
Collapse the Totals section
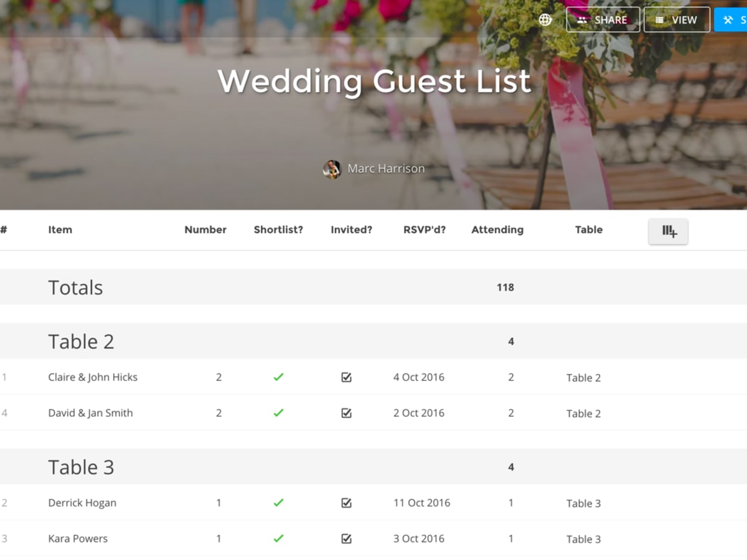click(75, 287)
